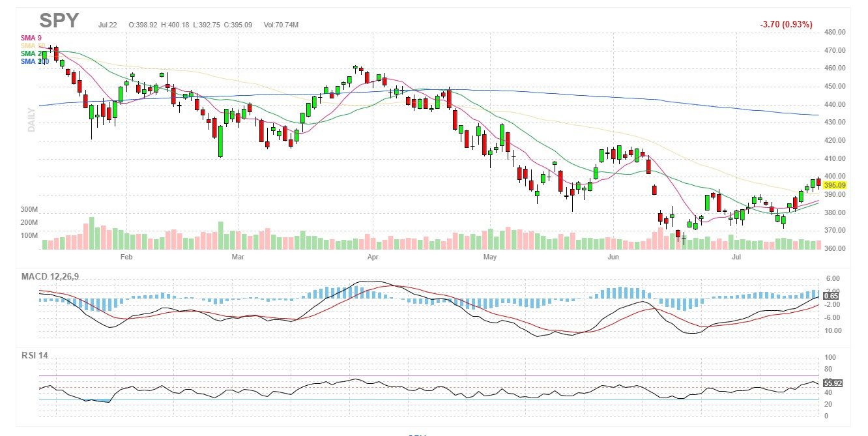Click the 0.65 MACD current value tag

(x=831, y=296)
